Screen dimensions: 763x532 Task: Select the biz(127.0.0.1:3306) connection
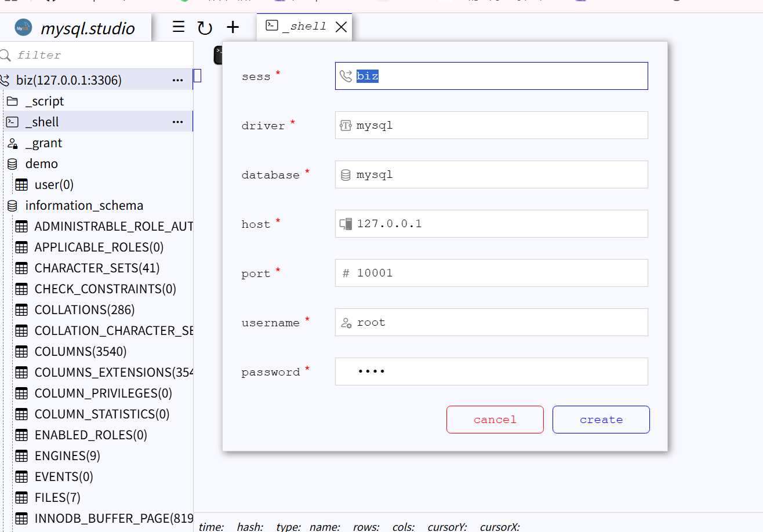(x=68, y=80)
